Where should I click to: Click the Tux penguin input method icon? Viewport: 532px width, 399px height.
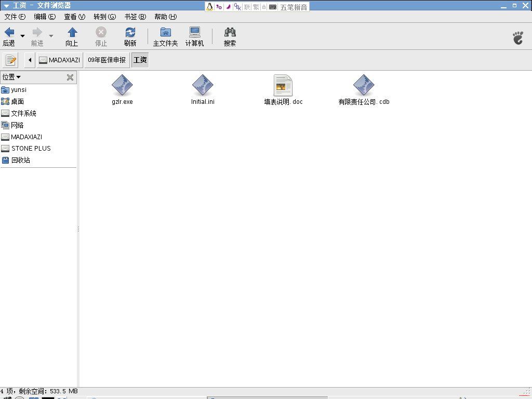click(x=210, y=7)
